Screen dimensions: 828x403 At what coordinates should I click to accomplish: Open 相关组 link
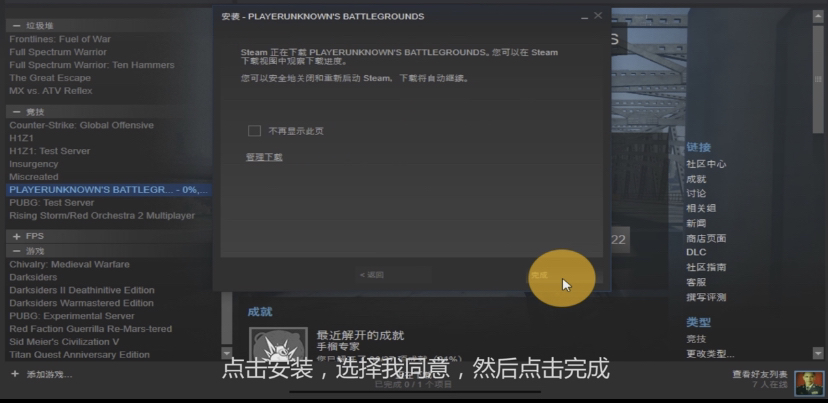pos(701,208)
